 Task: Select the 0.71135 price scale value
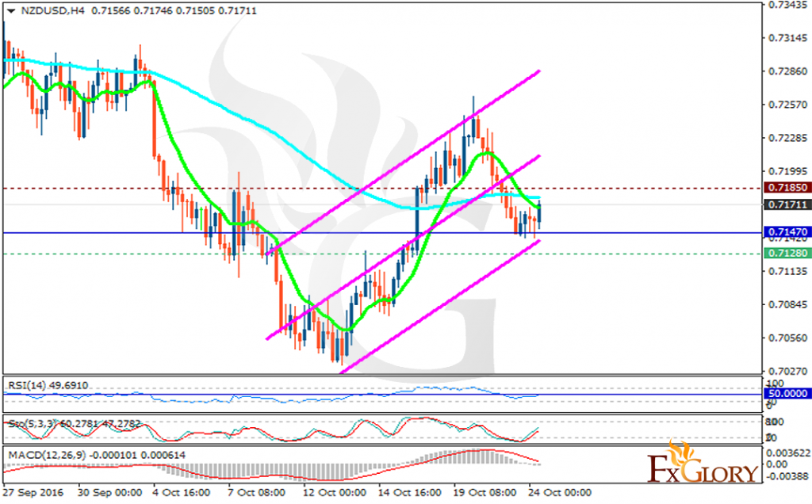(787, 271)
